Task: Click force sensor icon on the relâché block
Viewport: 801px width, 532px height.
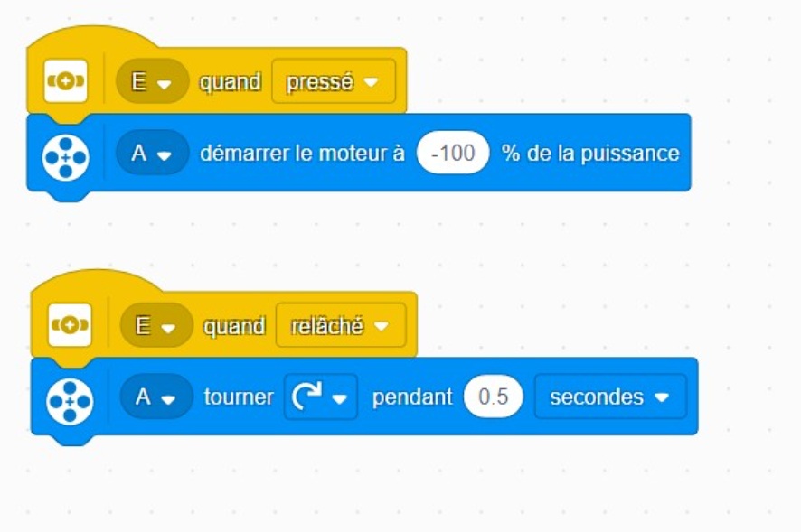Action: coord(70,325)
